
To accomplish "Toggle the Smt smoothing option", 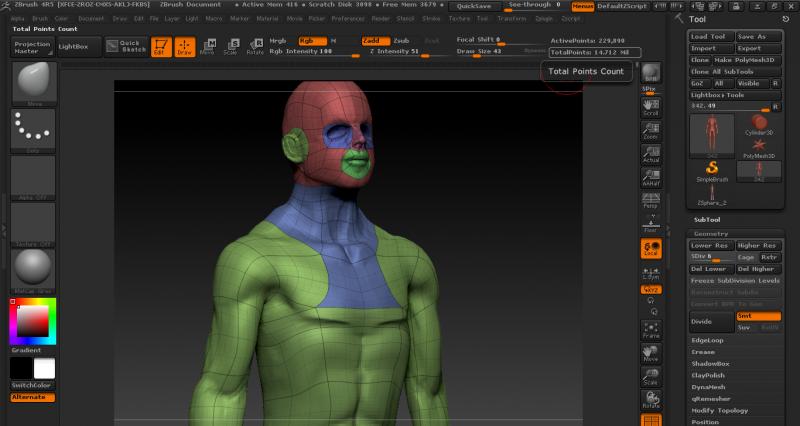I will (757, 316).
